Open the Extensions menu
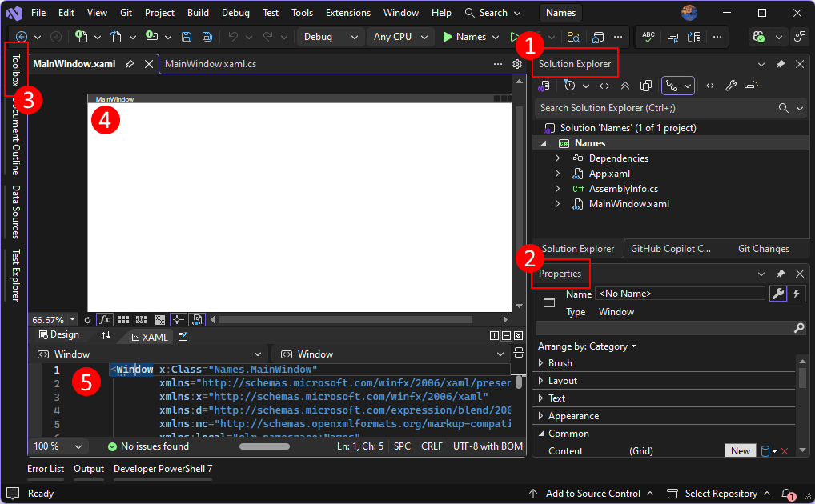 point(347,12)
